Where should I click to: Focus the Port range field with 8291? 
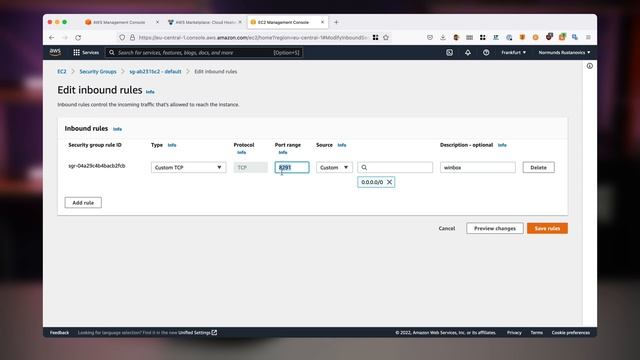(292, 167)
